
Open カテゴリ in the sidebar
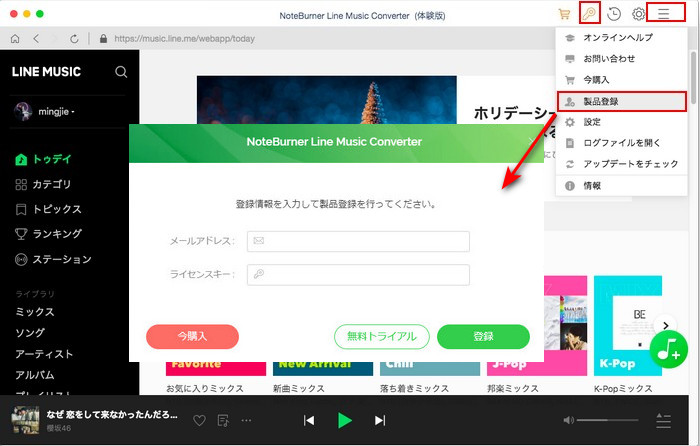[43, 184]
